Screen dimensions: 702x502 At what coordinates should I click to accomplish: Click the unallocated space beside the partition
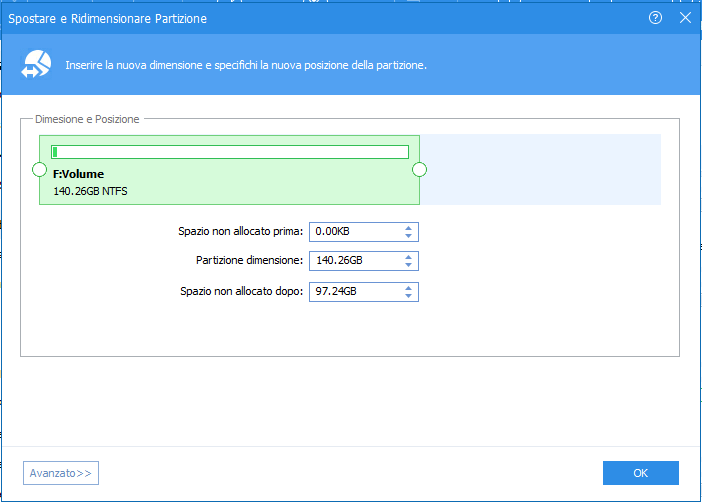540,170
